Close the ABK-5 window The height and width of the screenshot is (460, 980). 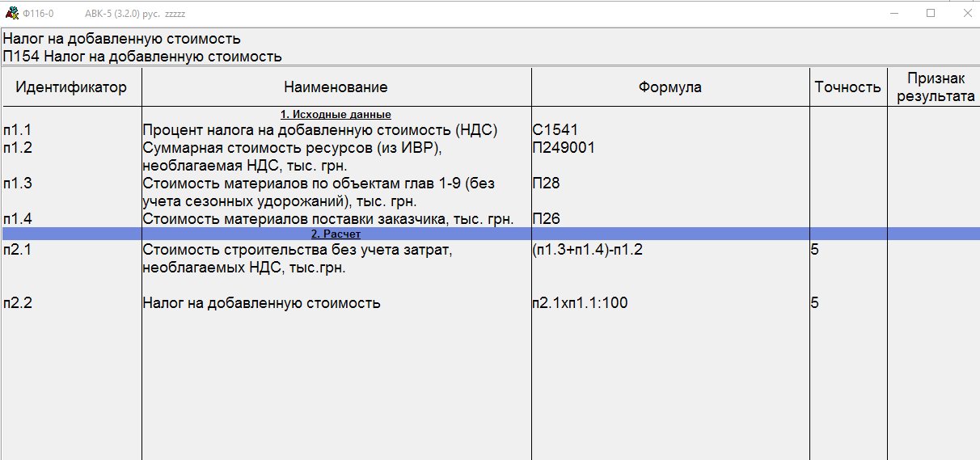(x=966, y=13)
